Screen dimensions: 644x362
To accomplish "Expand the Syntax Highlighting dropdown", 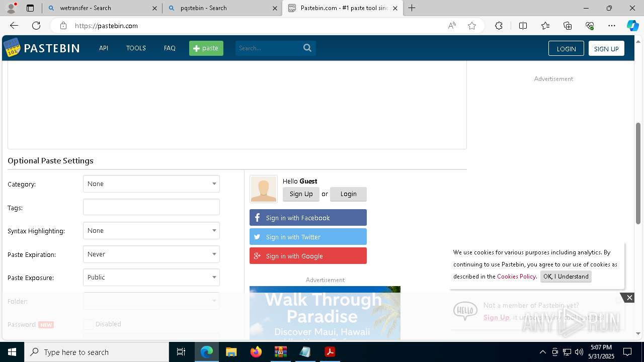I will 151,230.
